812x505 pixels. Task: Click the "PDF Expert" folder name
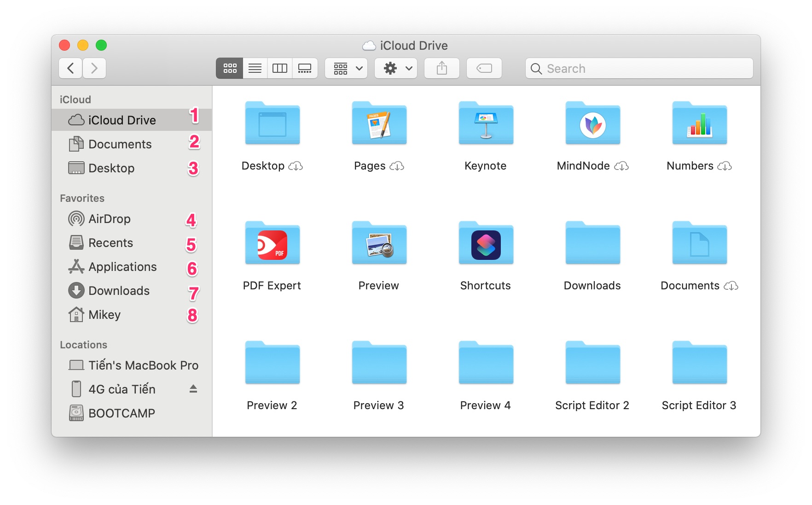272,286
